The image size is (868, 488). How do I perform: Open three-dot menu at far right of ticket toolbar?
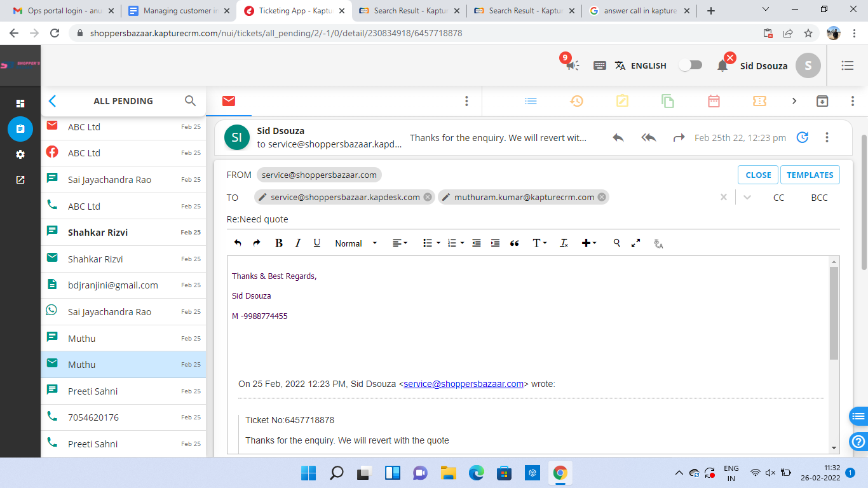[853, 101]
